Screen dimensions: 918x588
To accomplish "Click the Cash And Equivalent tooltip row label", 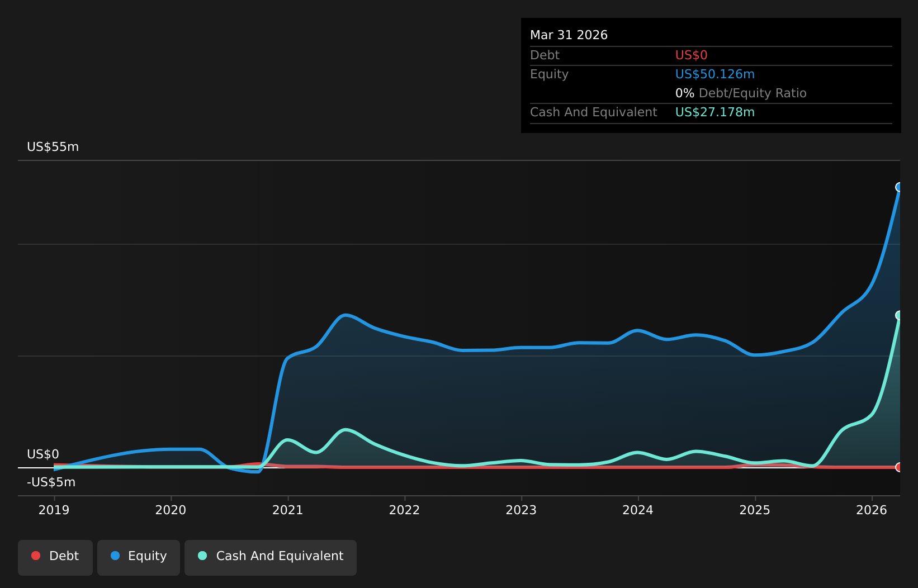I will (594, 112).
